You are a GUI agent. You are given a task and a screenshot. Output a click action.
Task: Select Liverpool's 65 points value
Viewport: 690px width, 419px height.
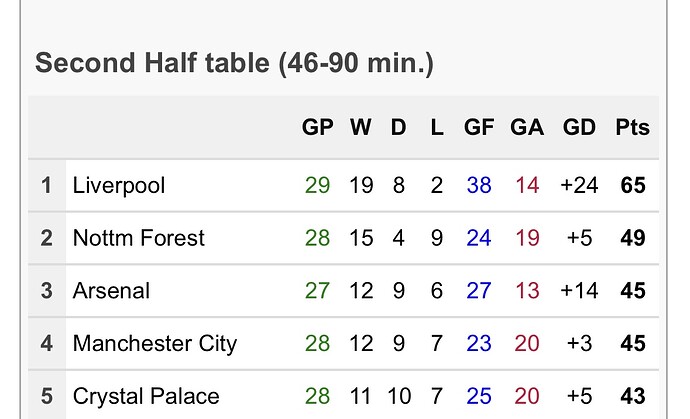click(x=633, y=185)
